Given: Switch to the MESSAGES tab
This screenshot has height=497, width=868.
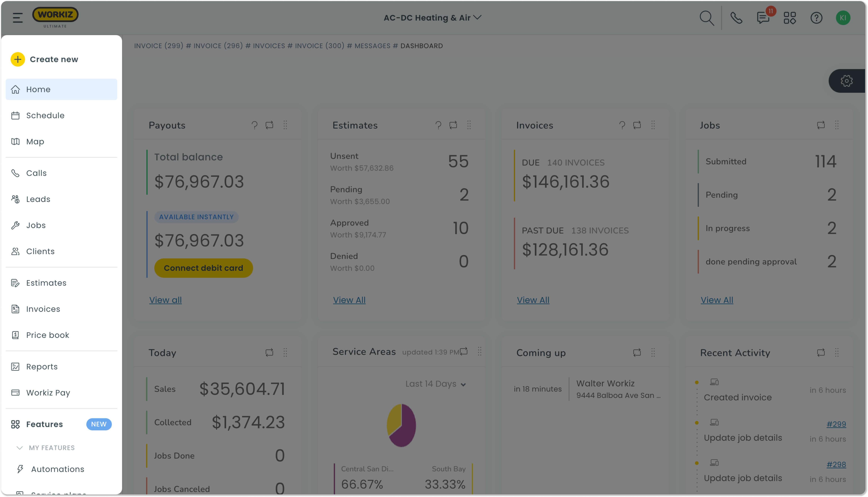Looking at the screenshot, I should tap(373, 46).
